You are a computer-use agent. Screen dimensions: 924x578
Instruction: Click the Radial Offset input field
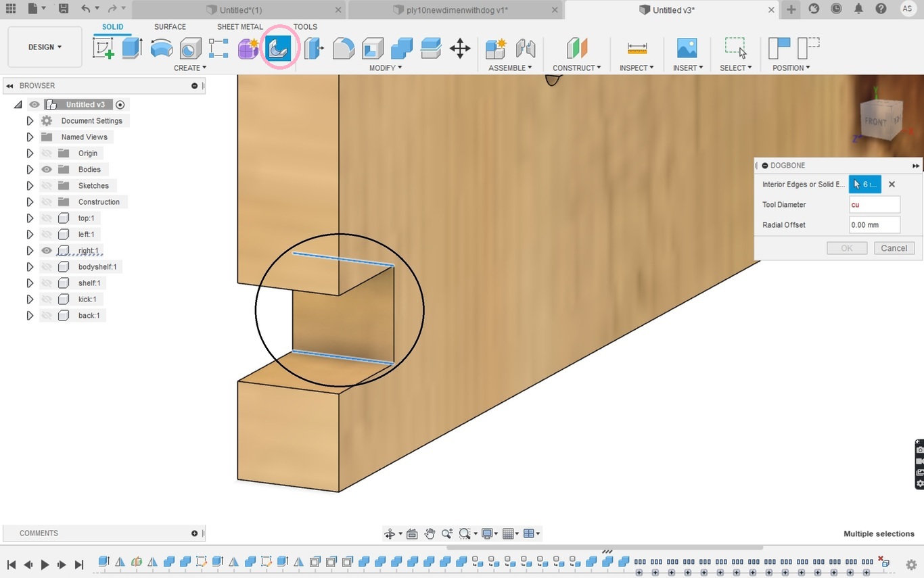tap(875, 224)
